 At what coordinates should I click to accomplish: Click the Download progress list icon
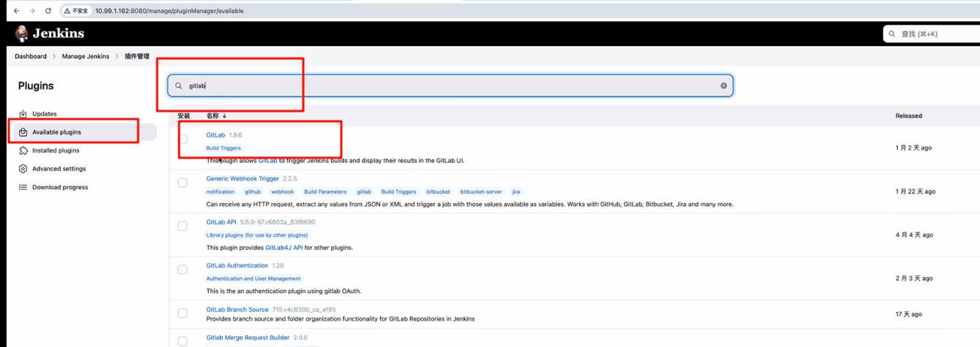pyautogui.click(x=23, y=187)
